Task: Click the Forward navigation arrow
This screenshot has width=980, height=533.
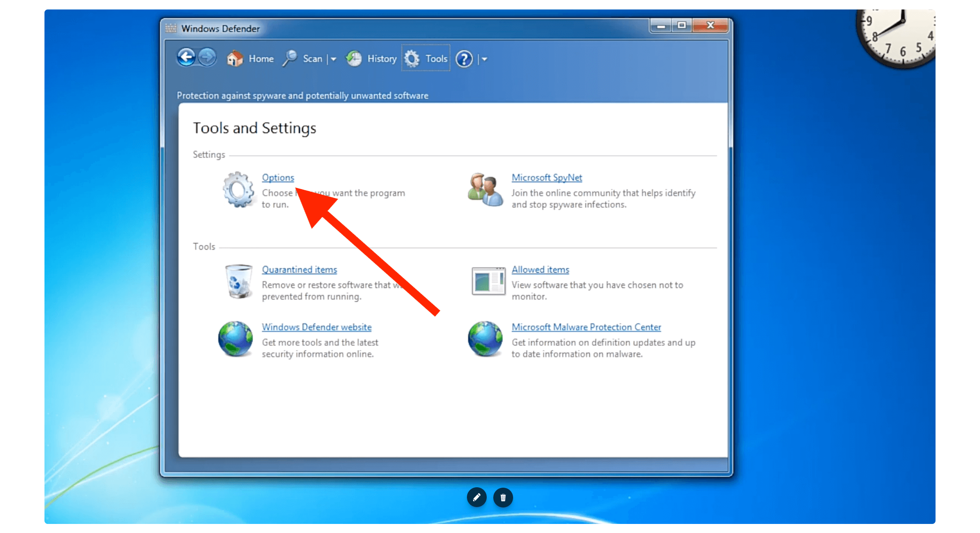Action: 207,57
